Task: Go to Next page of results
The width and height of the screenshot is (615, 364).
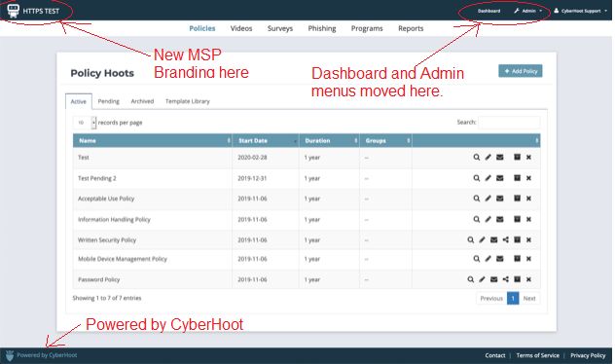Action: click(529, 299)
